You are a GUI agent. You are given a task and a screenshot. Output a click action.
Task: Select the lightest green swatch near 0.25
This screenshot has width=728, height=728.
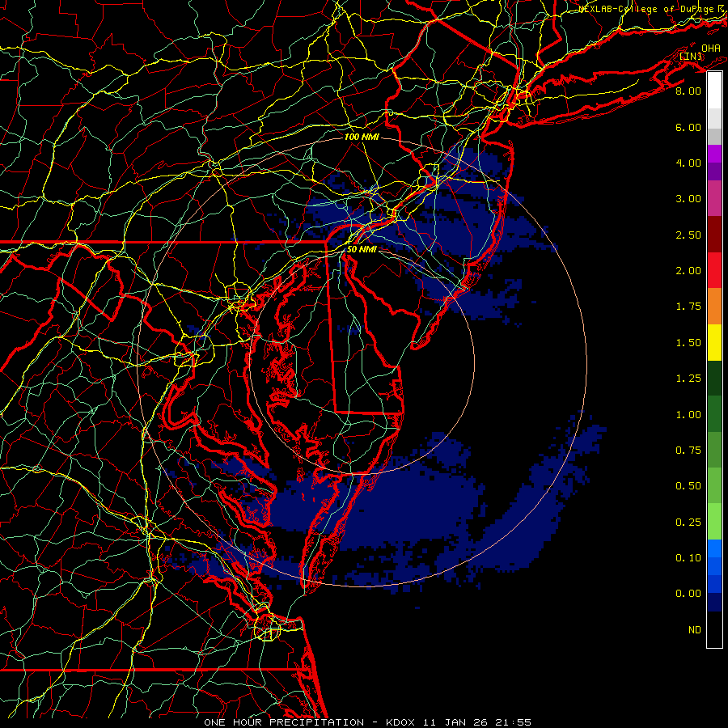714,522
